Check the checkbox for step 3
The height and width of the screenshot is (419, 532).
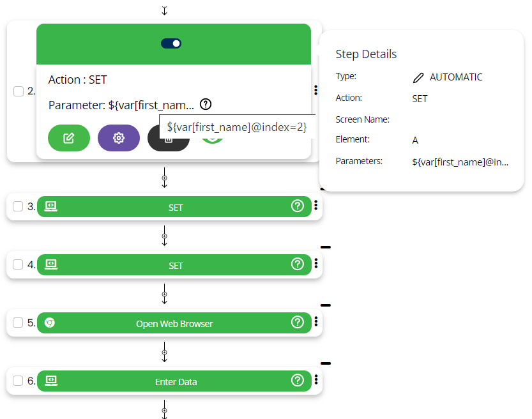(x=19, y=207)
